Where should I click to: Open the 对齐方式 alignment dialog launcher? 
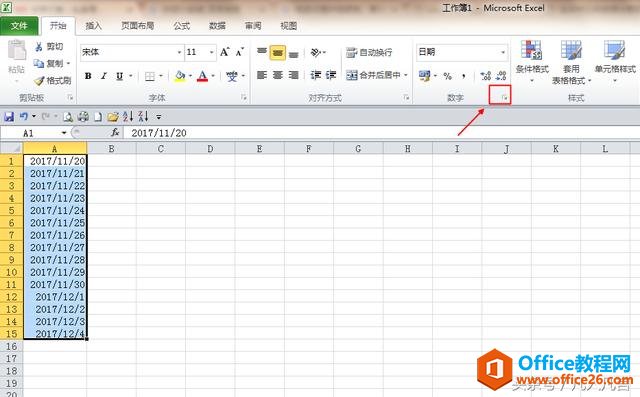(406, 98)
